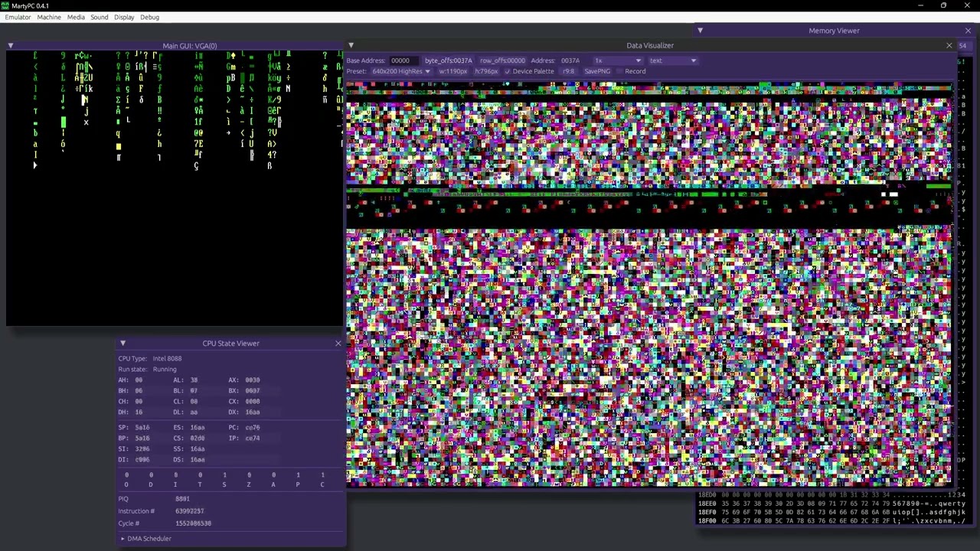Open the 1x zoom dropdown
The image size is (980, 551).
pos(618,60)
